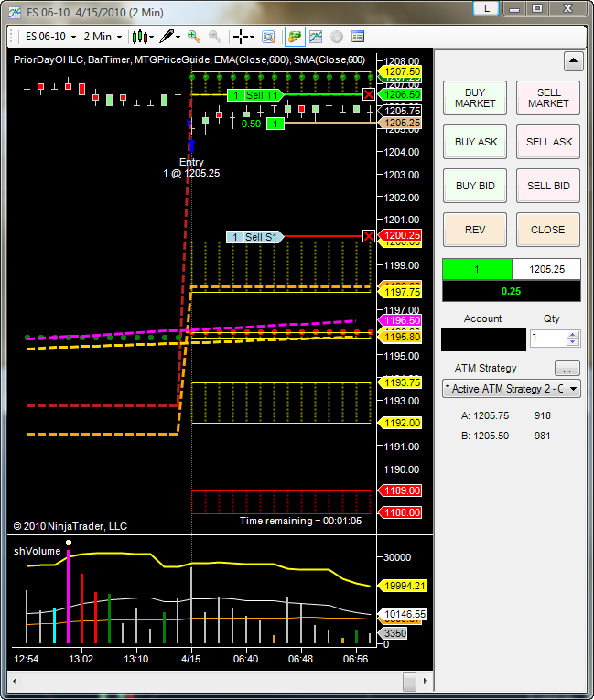Open the indicators chart icon
Viewport: 594px width, 700px height.
pos(316,37)
